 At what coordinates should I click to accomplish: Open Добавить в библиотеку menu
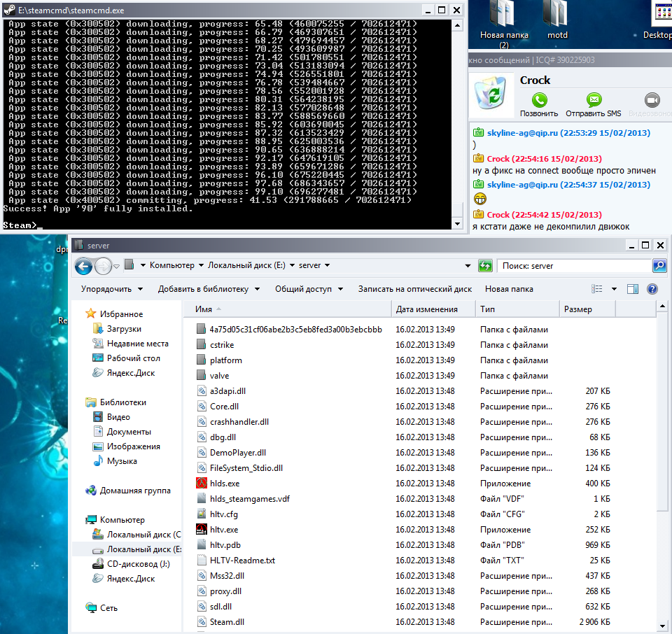(209, 289)
